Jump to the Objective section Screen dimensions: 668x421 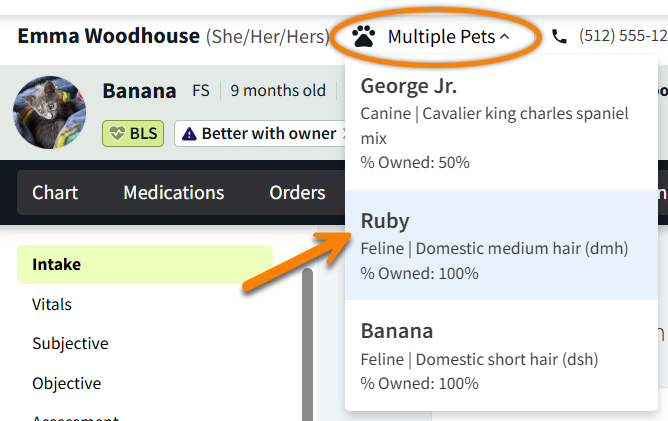pos(67,383)
